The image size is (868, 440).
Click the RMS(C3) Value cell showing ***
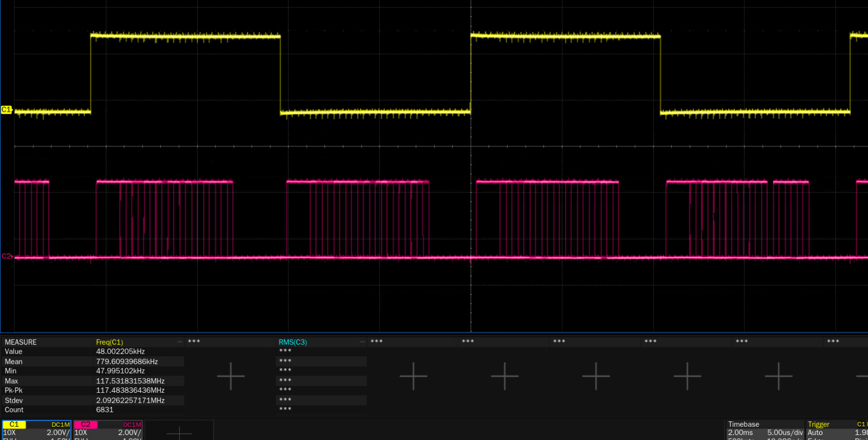click(285, 351)
